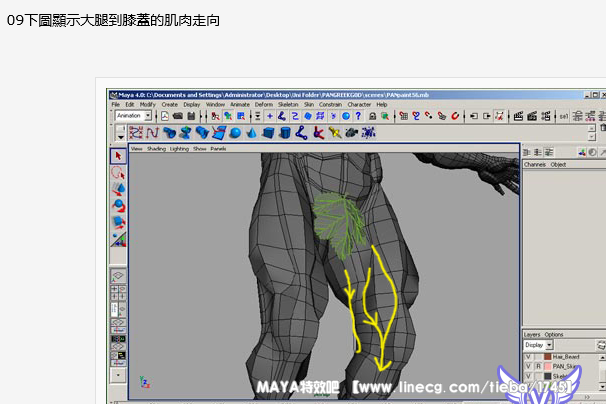Select the arrow Select tool
The image size is (606, 404).
click(118, 156)
